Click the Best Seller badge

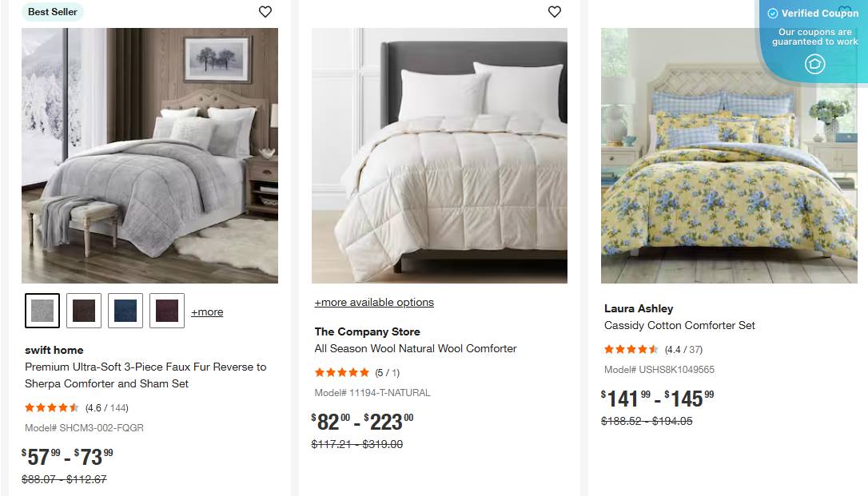[52, 12]
